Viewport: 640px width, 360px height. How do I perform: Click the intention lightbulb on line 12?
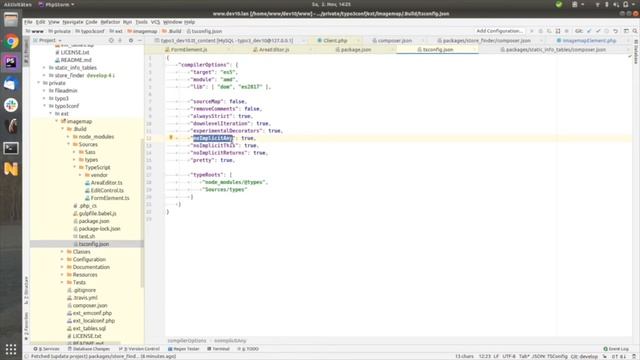(x=171, y=138)
